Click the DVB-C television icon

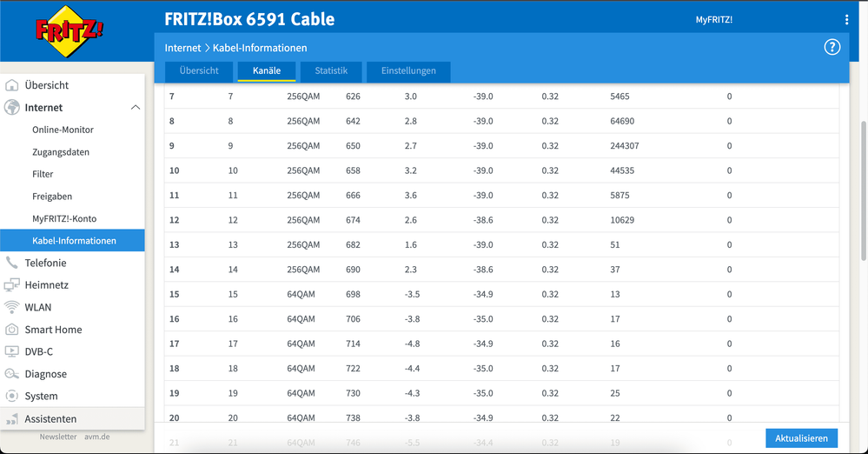coord(12,352)
